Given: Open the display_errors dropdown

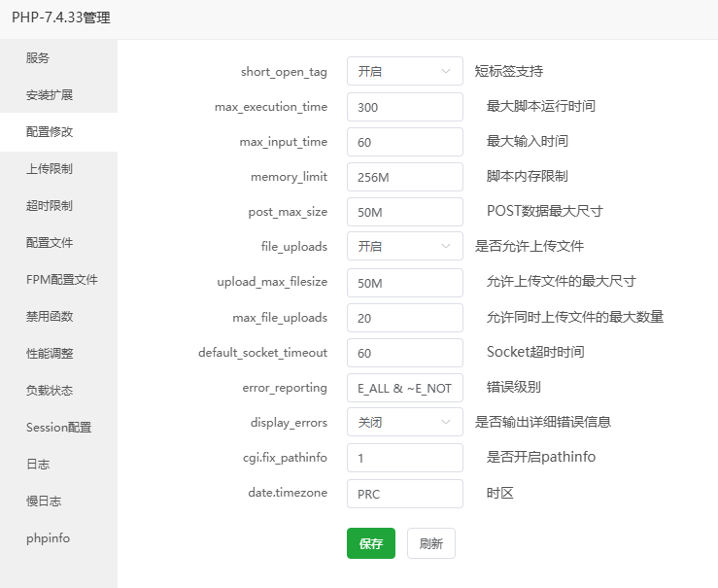Looking at the screenshot, I should tap(404, 422).
